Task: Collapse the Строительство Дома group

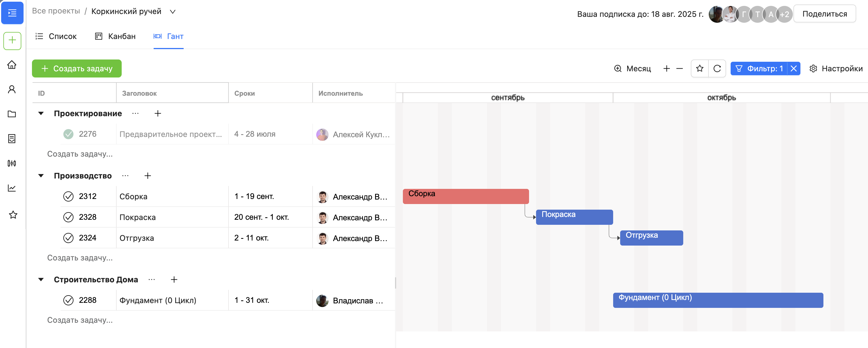Action: pyautogui.click(x=41, y=279)
